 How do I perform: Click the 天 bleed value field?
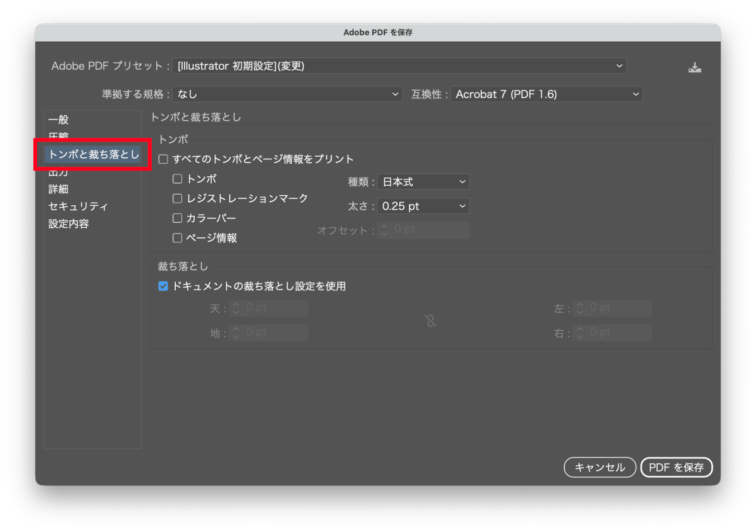click(276, 308)
